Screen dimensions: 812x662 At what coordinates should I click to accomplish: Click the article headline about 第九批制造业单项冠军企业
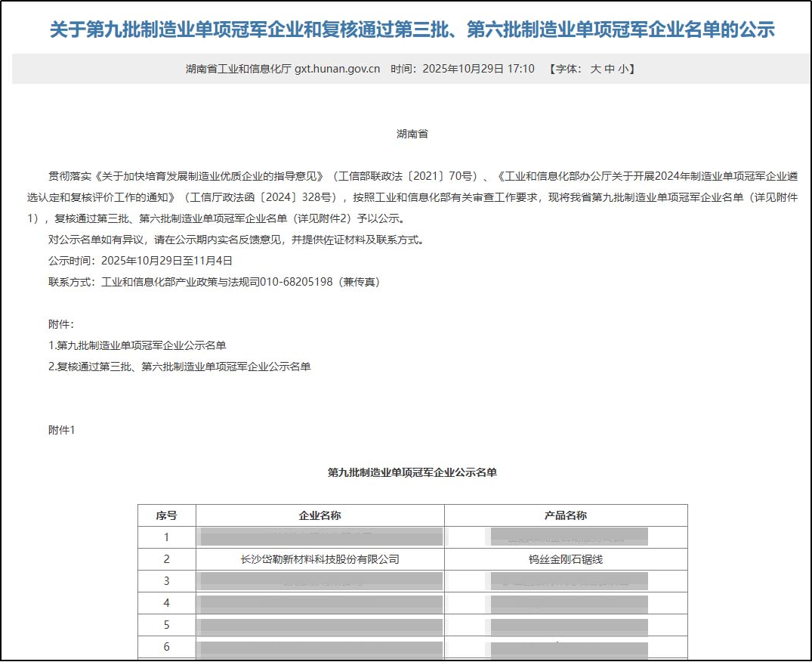412,29
